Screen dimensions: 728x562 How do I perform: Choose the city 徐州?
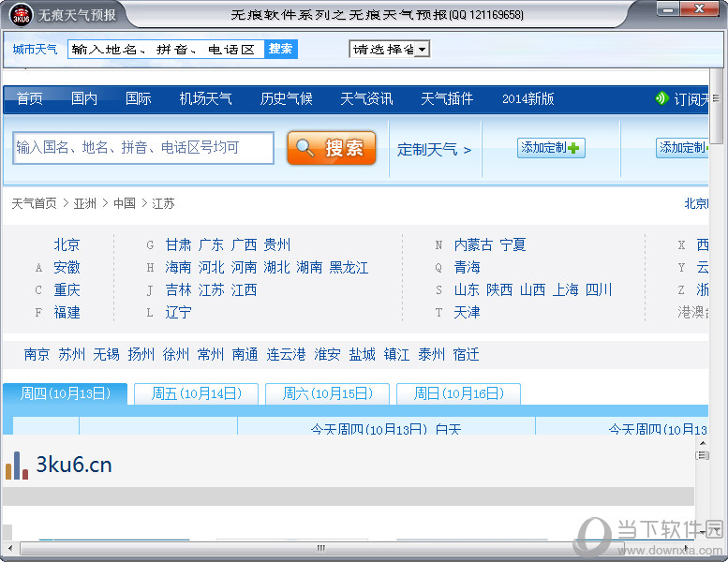176,355
